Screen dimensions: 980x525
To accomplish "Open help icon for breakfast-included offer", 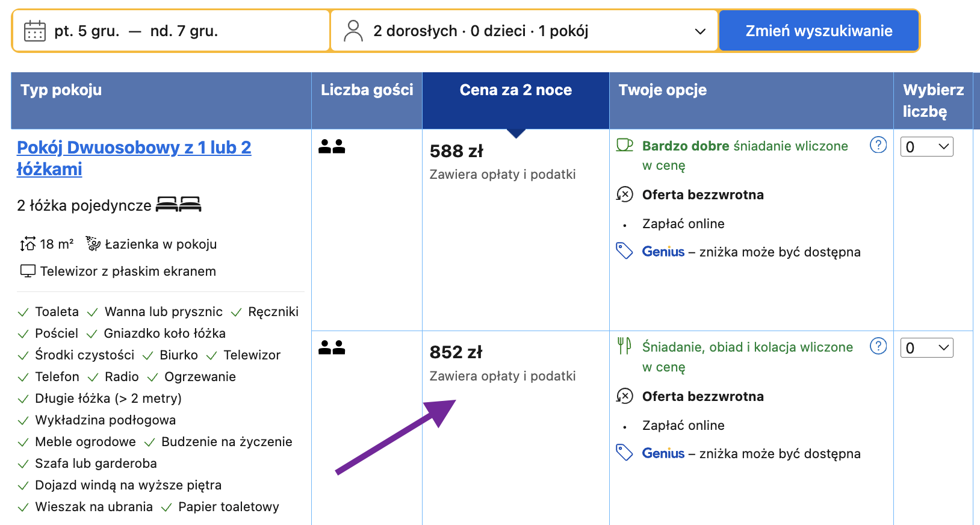I will 878,144.
